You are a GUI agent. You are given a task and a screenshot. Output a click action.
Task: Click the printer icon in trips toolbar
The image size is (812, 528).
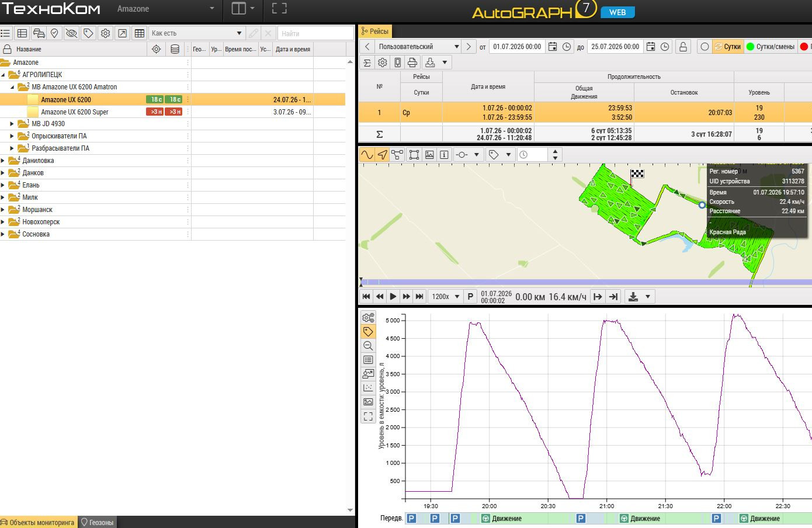(x=412, y=62)
